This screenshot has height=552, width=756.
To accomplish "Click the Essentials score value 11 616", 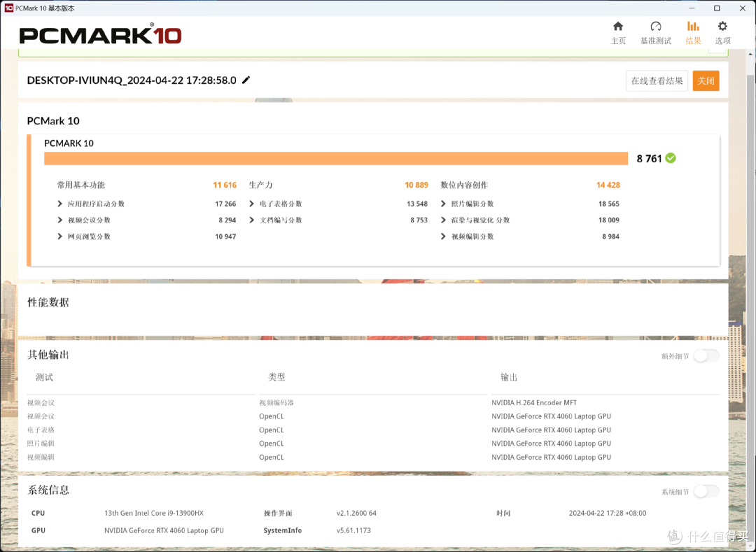I will (x=225, y=185).
